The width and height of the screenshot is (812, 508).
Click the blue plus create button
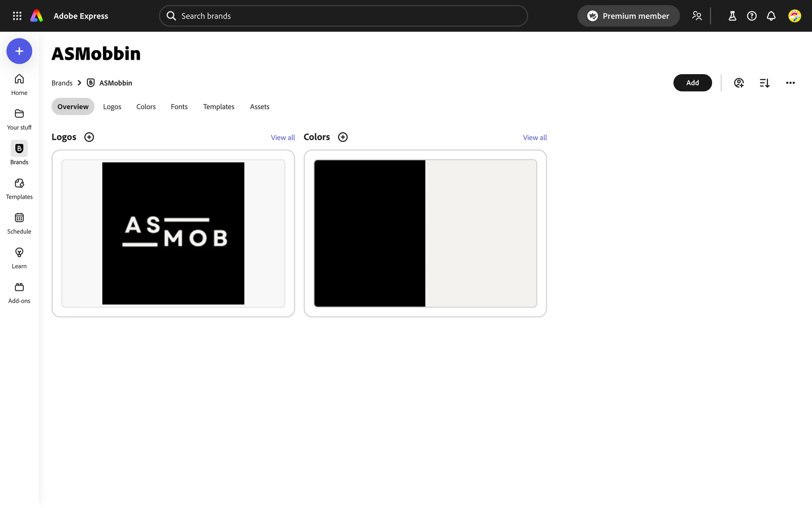pos(19,51)
